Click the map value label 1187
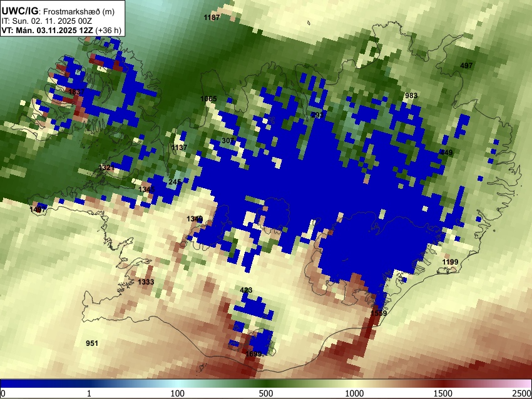Image resolution: width=532 pixels, height=399 pixels. pyautogui.click(x=212, y=18)
